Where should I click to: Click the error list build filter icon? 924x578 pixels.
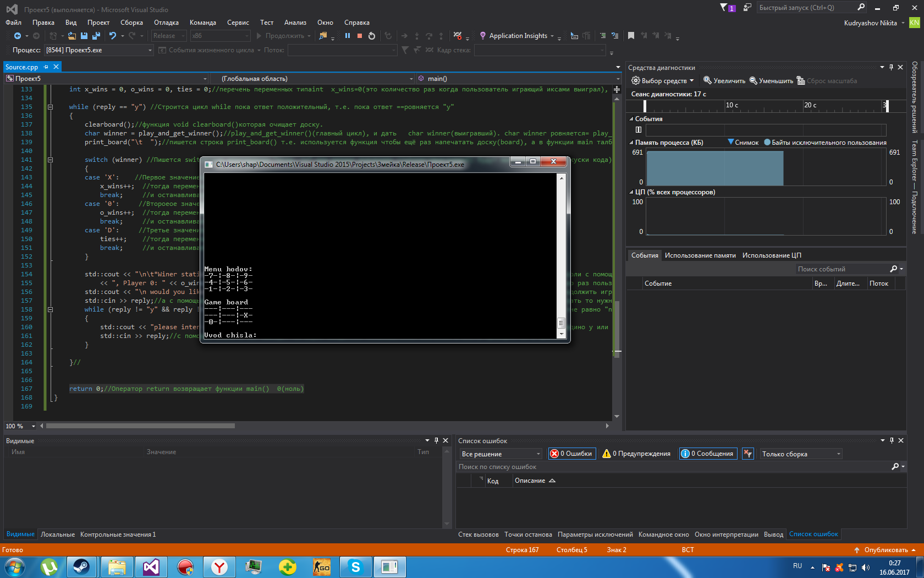click(x=747, y=454)
